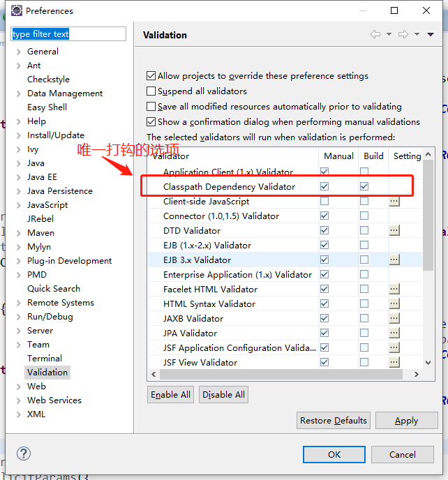
Task: Click the back navigation arrow icon
Action: pos(375,34)
